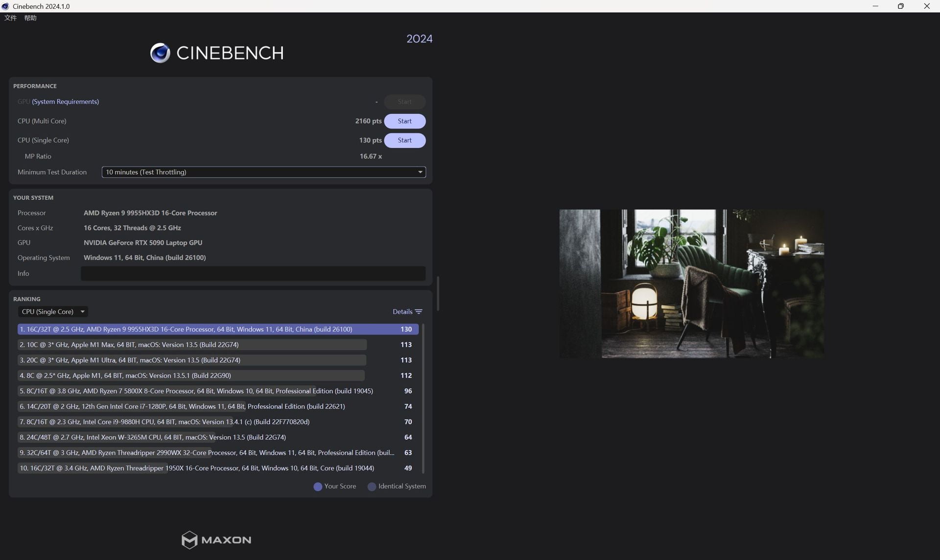The height and width of the screenshot is (560, 940).
Task: Click the disabled GPU Start button
Action: 404,102
